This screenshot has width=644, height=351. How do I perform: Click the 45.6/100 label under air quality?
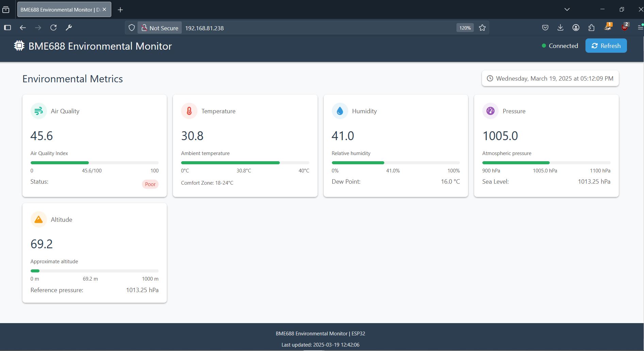[x=92, y=171]
